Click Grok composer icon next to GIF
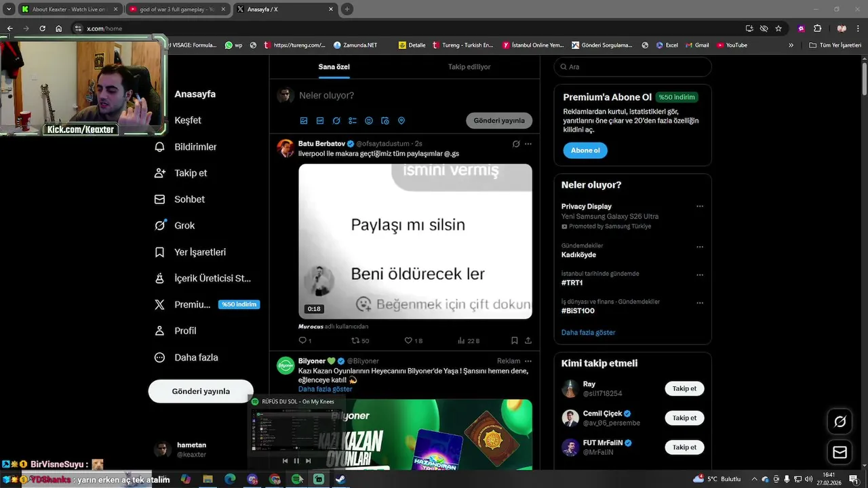Screen dimensions: 868x488 click(336, 121)
